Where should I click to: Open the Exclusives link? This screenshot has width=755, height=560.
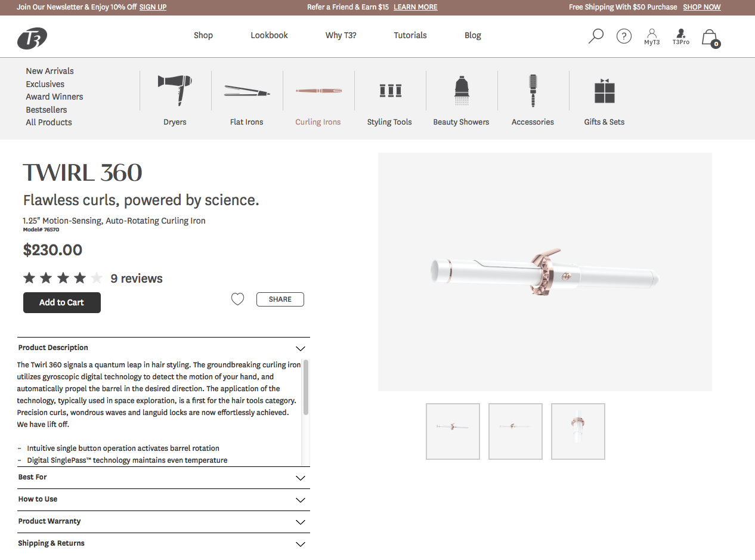point(45,84)
